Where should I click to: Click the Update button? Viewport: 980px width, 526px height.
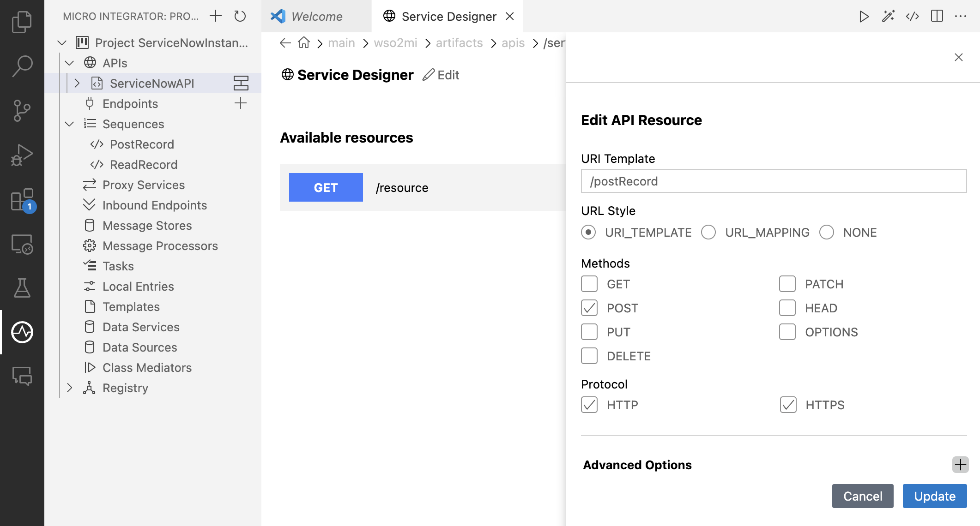[x=935, y=496]
